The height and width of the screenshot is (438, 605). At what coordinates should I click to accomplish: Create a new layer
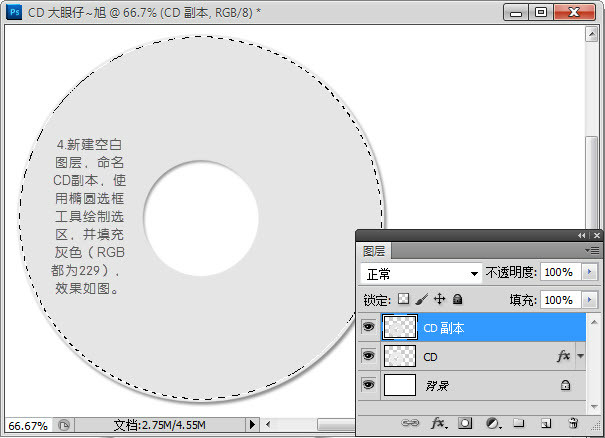[x=546, y=424]
